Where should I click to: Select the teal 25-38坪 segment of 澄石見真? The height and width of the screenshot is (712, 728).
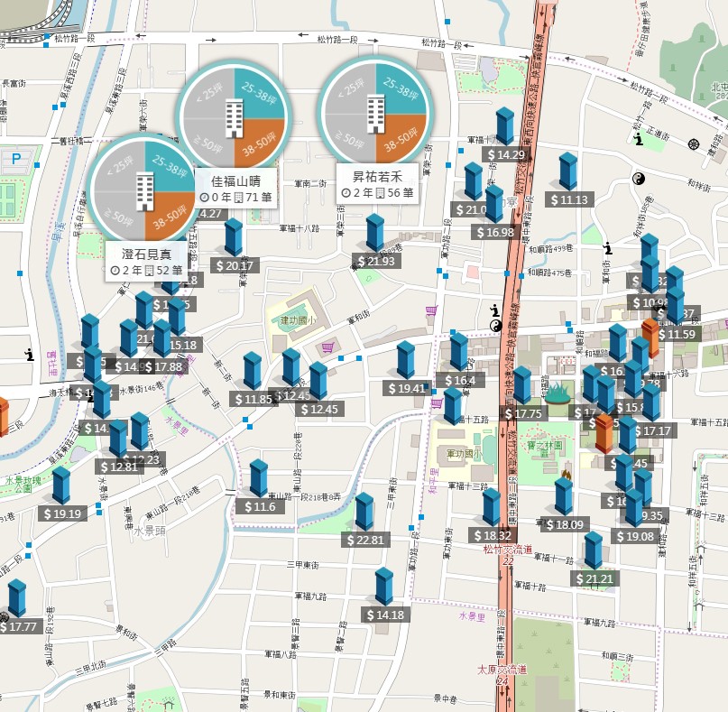pyautogui.click(x=170, y=166)
